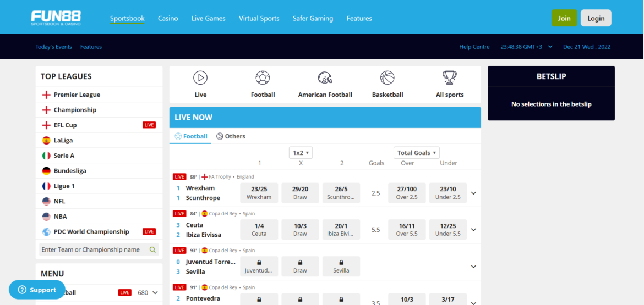Viewport: 644px width, 305px height.
Task: Click the green Join button
Action: (x=564, y=18)
